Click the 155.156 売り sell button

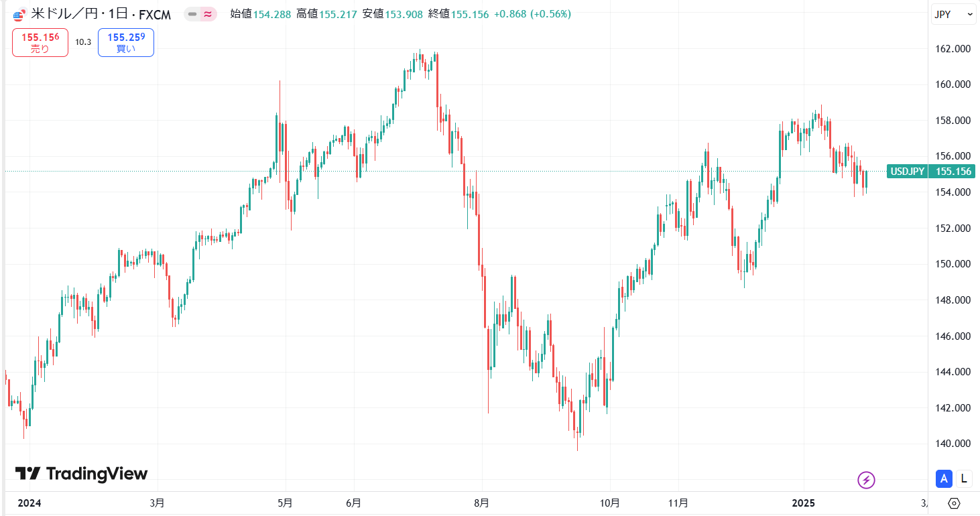(40, 42)
